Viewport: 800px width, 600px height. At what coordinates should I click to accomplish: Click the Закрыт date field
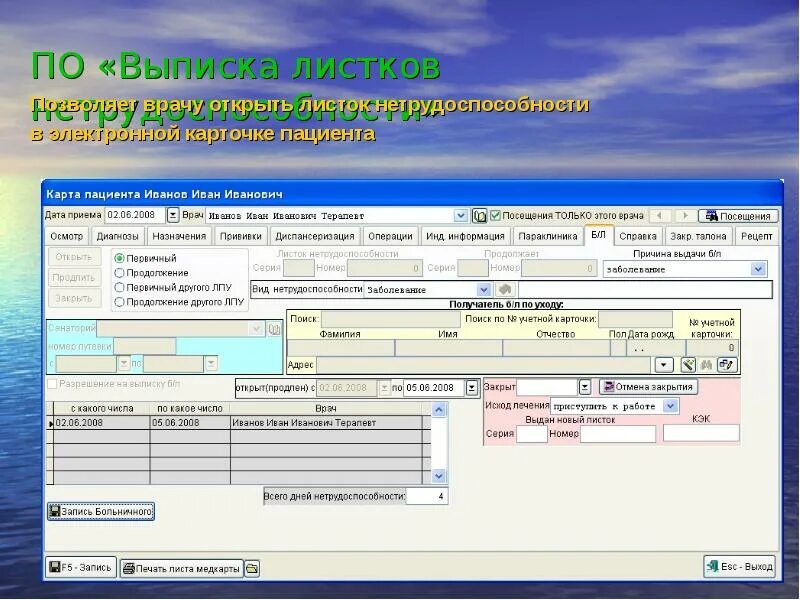[x=547, y=387]
